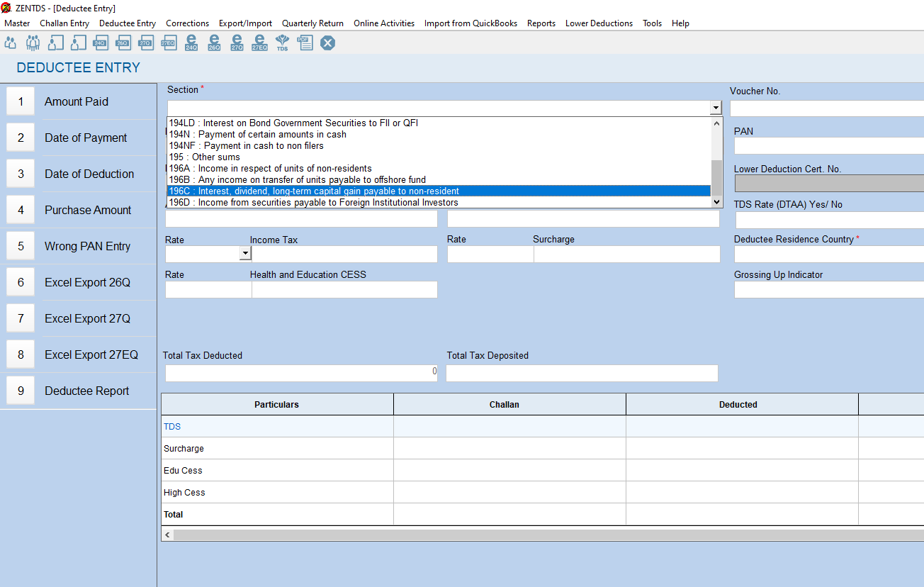Open the Lower Deductions menu
This screenshot has width=924, height=587.
pos(599,23)
